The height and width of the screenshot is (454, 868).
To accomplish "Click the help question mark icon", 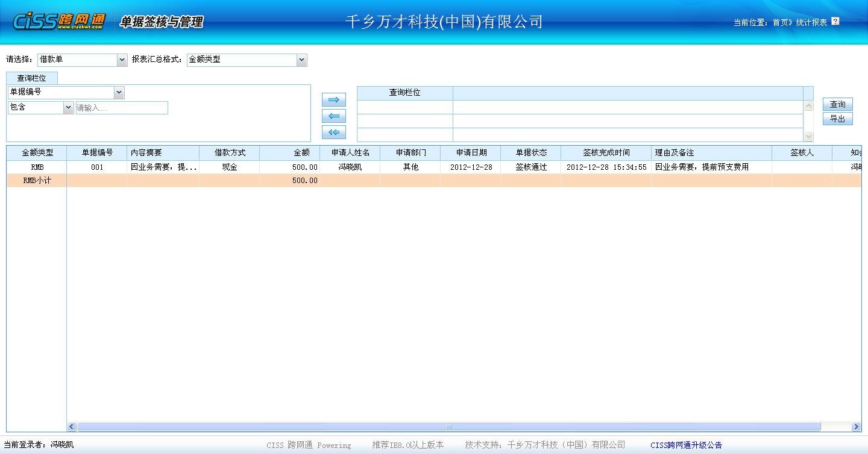I will (x=835, y=22).
